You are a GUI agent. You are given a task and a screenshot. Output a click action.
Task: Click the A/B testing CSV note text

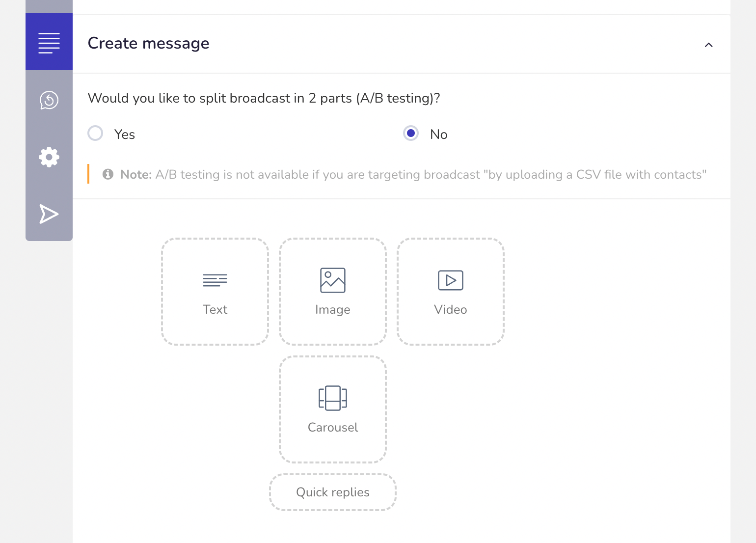click(x=413, y=175)
